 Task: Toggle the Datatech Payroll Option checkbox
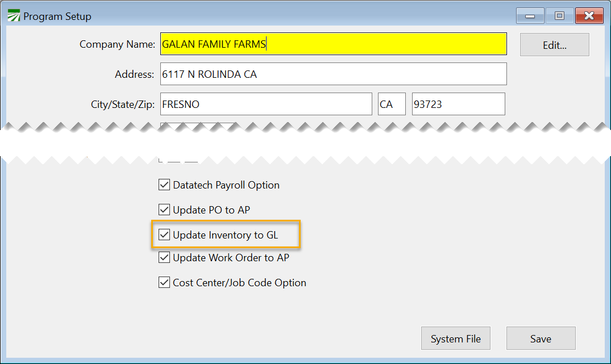point(164,185)
